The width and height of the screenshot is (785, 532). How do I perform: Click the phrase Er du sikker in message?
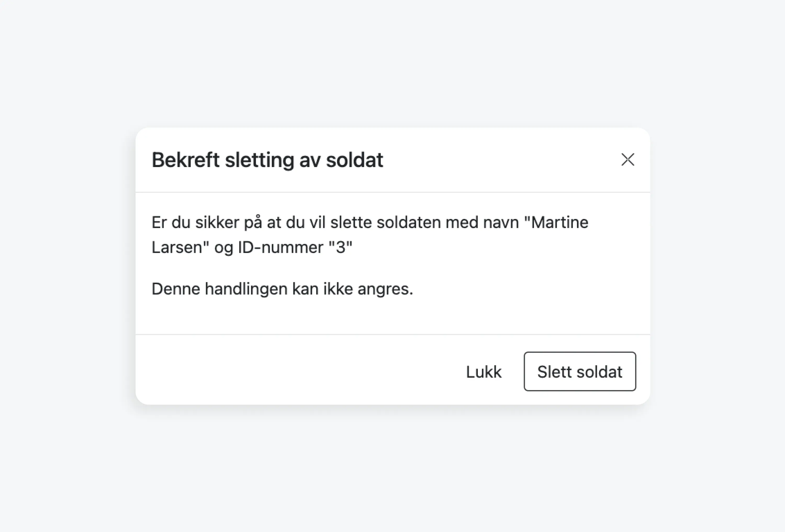pos(195,222)
